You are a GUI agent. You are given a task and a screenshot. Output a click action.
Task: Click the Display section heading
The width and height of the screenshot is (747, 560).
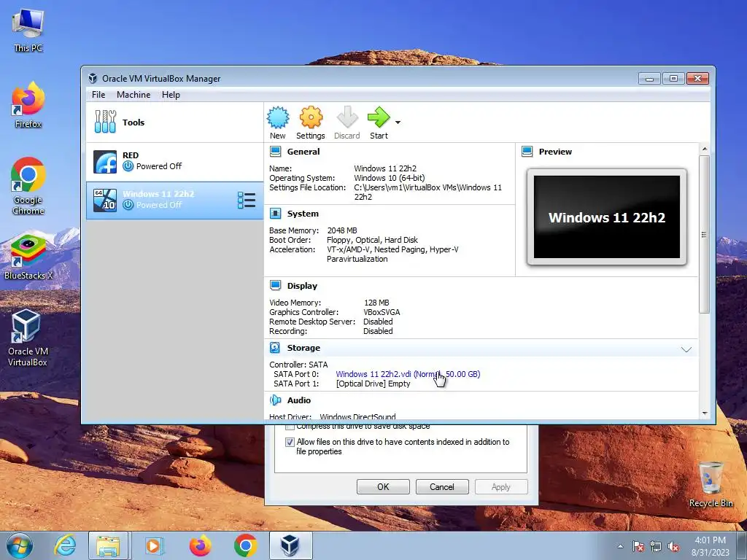302,286
